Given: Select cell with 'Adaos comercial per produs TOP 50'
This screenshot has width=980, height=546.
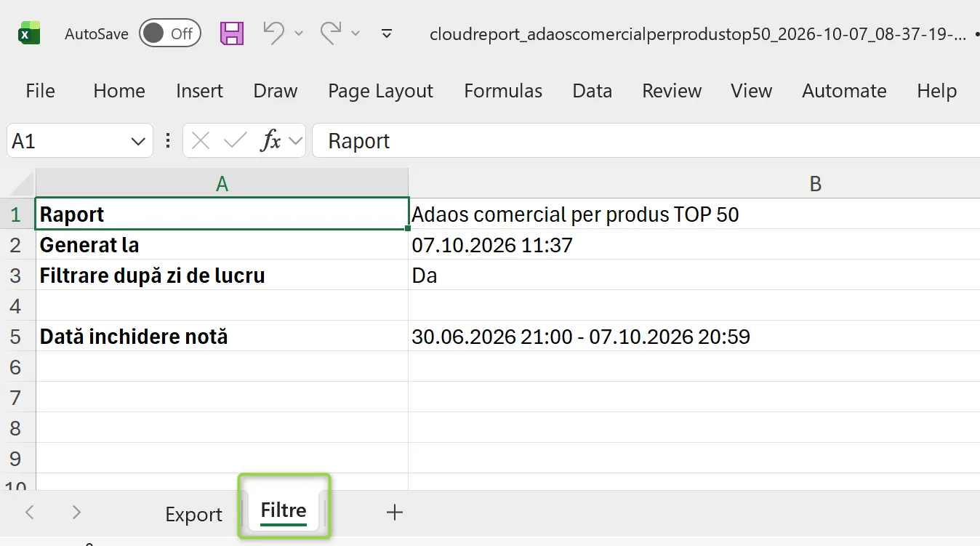Looking at the screenshot, I should coord(694,214).
